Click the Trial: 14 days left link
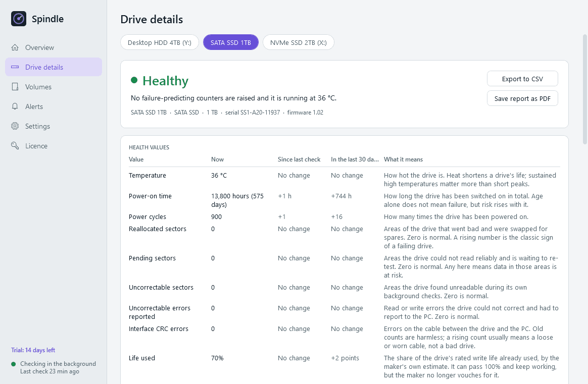 pyautogui.click(x=33, y=350)
